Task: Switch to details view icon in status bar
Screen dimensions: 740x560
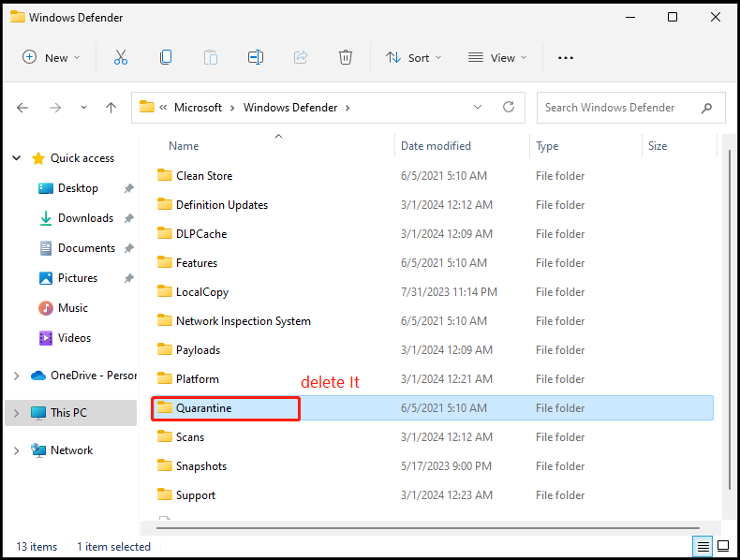Action: pos(703,546)
